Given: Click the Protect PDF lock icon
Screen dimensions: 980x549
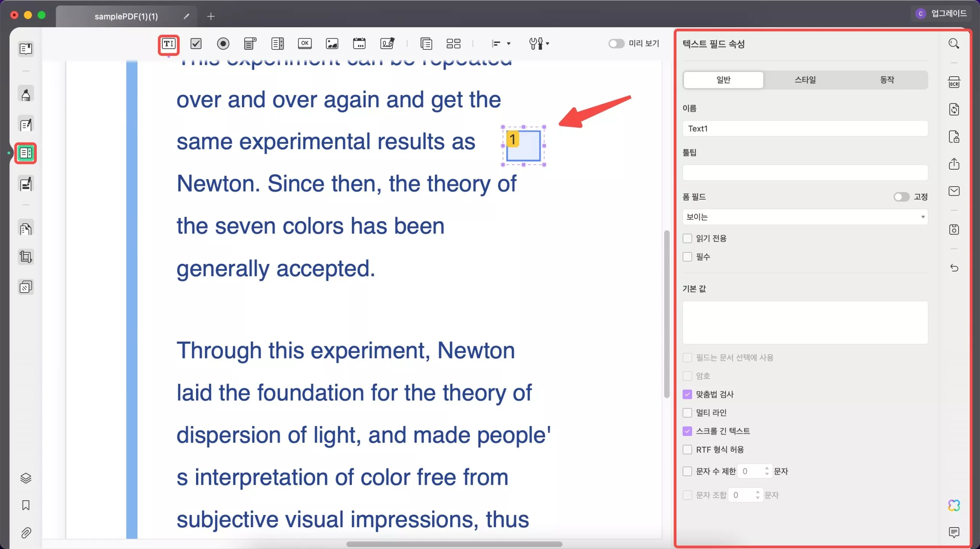Looking at the screenshot, I should coord(954,137).
